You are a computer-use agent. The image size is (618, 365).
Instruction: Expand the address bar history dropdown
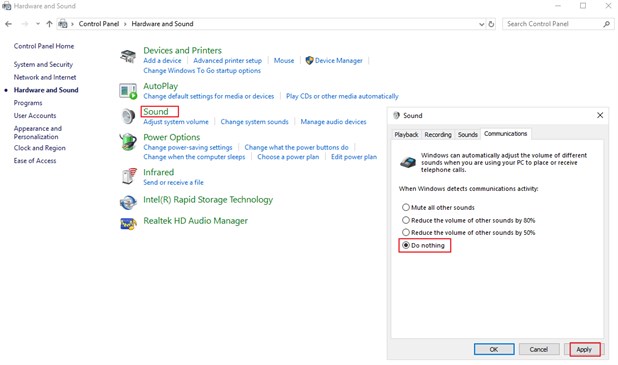tap(482, 24)
